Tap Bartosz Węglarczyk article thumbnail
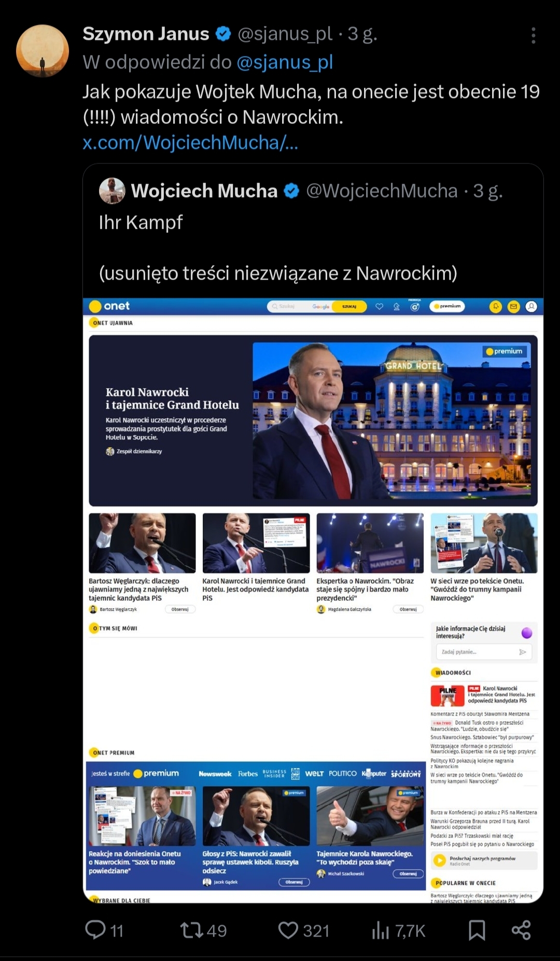 [142, 543]
